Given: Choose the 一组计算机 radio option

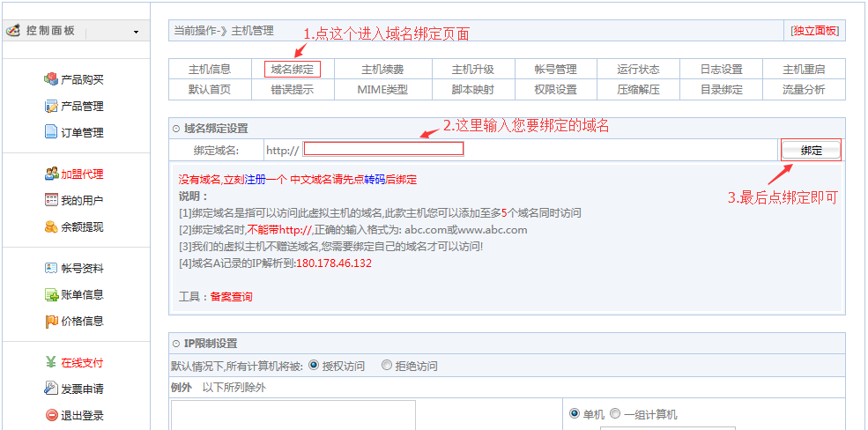Looking at the screenshot, I should pyautogui.click(x=615, y=414).
